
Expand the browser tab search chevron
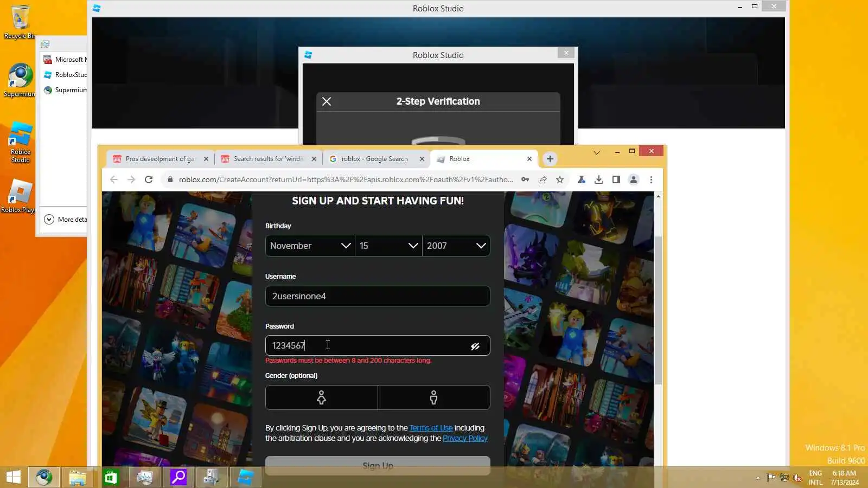click(x=597, y=153)
